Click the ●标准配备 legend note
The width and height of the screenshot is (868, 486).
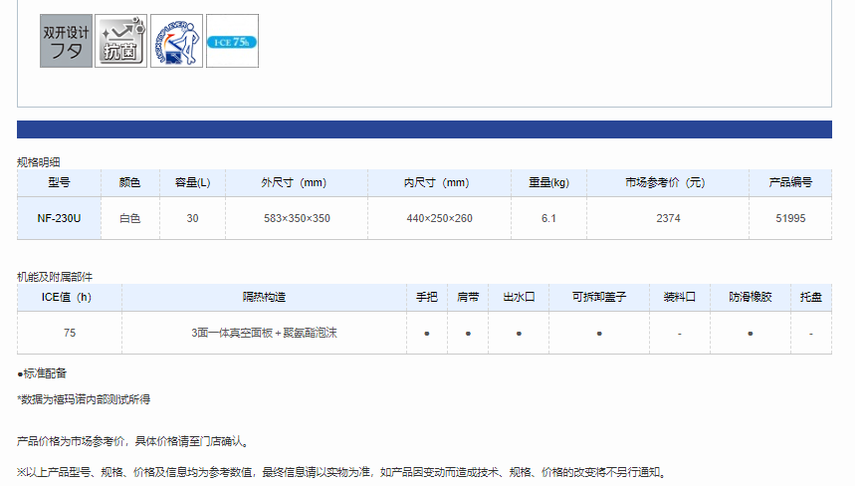click(42, 373)
